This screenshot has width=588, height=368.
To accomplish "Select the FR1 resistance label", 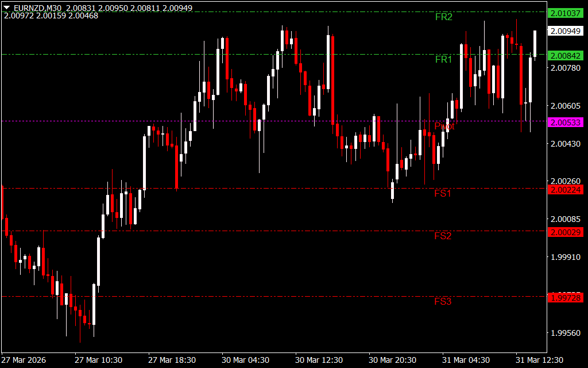I will tap(443, 60).
